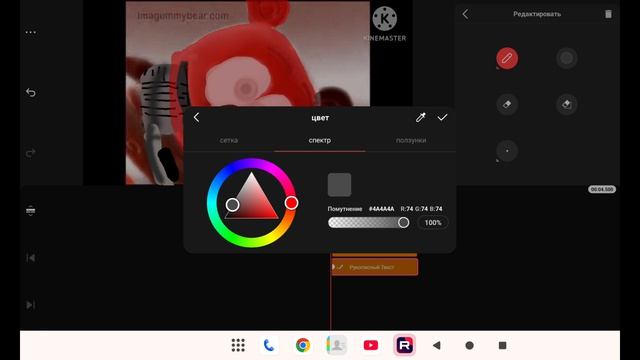Image resolution: width=640 pixels, height=360 pixels.
Task: Select the eyedropper color picker tool
Action: click(420, 118)
